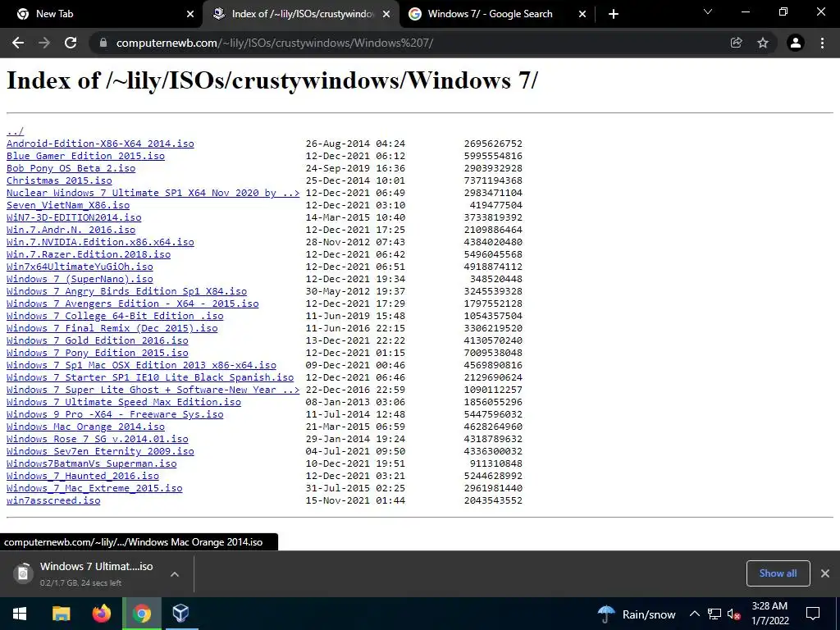840x630 pixels.
Task: Click Nuclear Windows 7 Ultimate SP1 link
Action: pyautogui.click(x=153, y=193)
